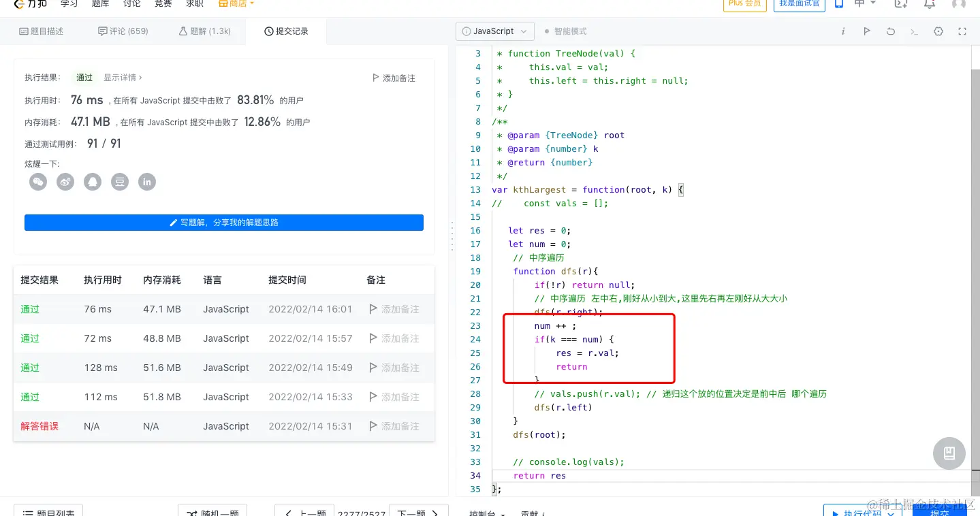Switch to the 评论 (659) tab
The height and width of the screenshot is (516, 980).
[x=123, y=31]
